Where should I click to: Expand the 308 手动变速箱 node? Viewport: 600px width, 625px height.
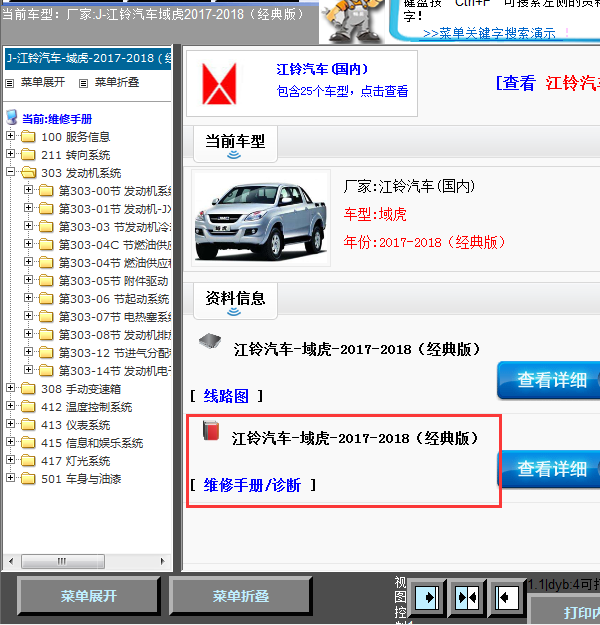pyautogui.click(x=11, y=388)
